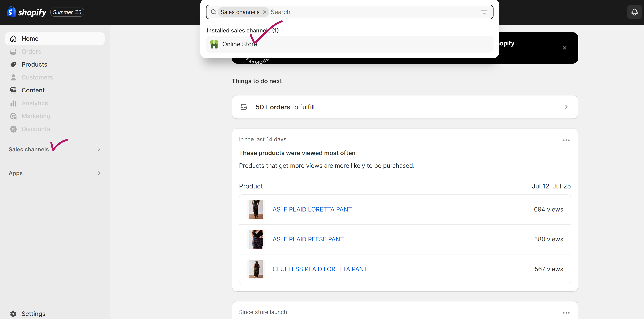Navigate to Home in the sidebar
Image resolution: width=644 pixels, height=319 pixels.
(x=30, y=39)
